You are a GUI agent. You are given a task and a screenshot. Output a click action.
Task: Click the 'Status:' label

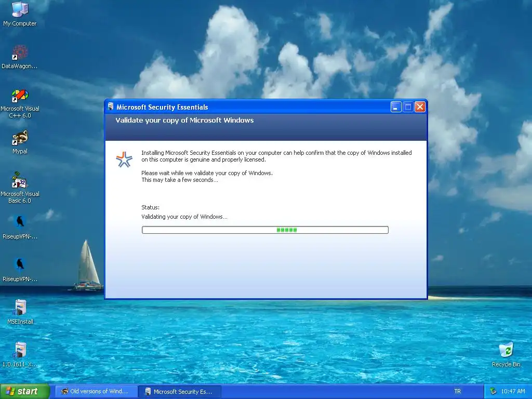150,207
